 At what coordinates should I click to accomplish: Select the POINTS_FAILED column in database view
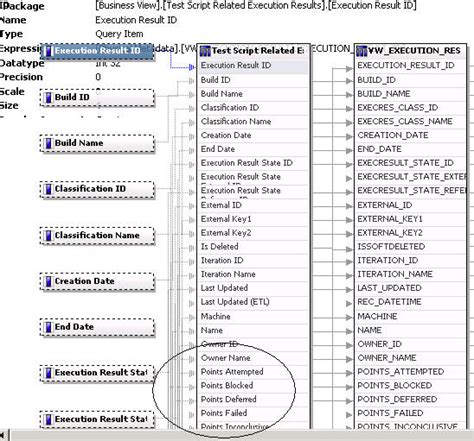pyautogui.click(x=410, y=413)
